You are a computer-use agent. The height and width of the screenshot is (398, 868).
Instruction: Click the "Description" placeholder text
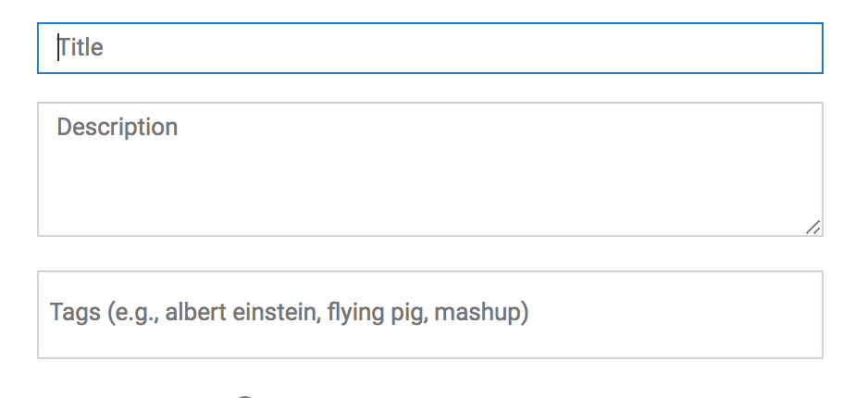[118, 127]
